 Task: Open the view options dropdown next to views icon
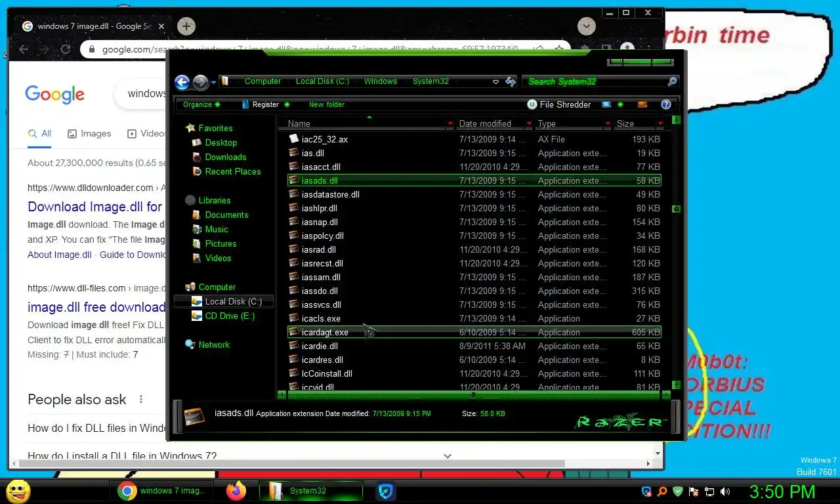tap(620, 104)
